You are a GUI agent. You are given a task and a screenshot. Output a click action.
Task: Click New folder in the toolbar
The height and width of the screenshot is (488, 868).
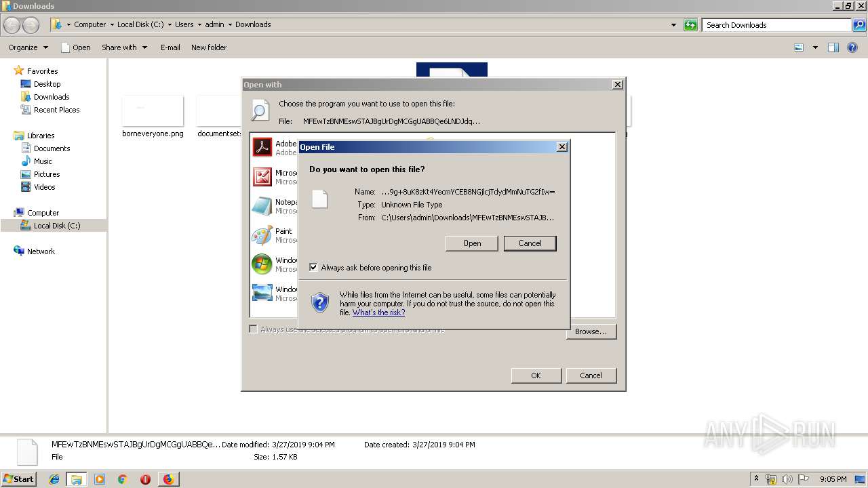tap(209, 47)
